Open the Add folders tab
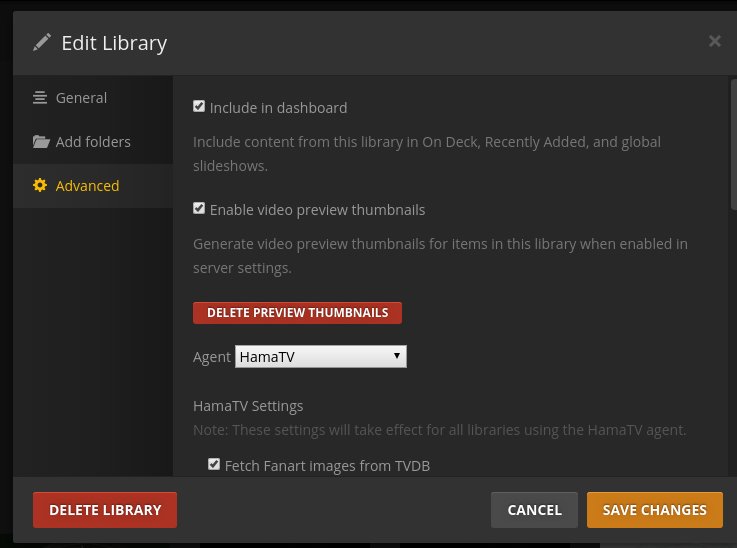Screen dimensions: 737x548 (x=93, y=142)
